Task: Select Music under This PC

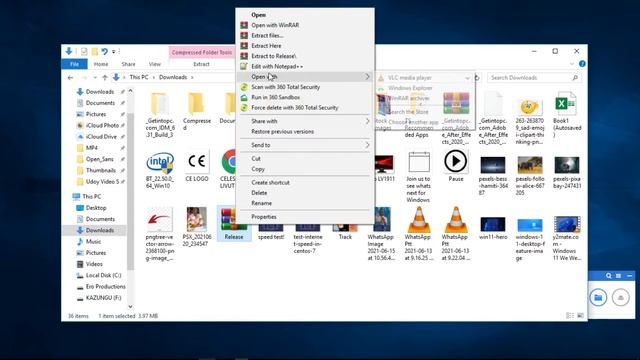Action: pyautogui.click(x=93, y=242)
